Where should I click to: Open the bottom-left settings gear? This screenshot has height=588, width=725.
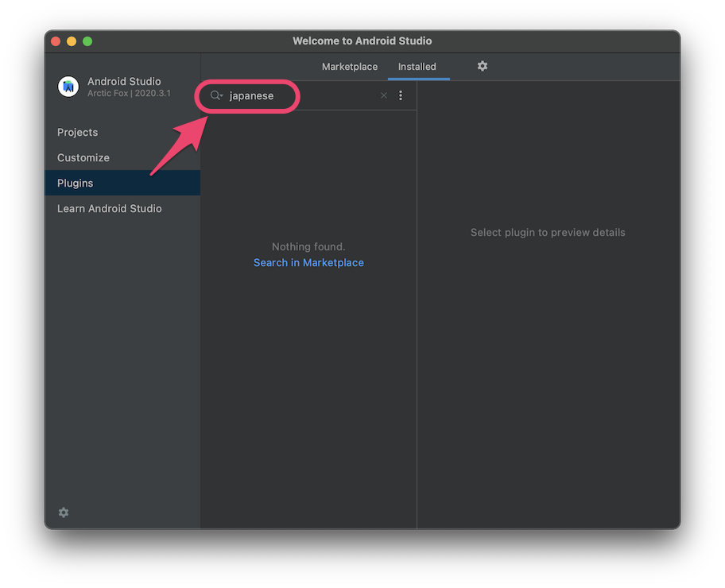click(x=64, y=513)
